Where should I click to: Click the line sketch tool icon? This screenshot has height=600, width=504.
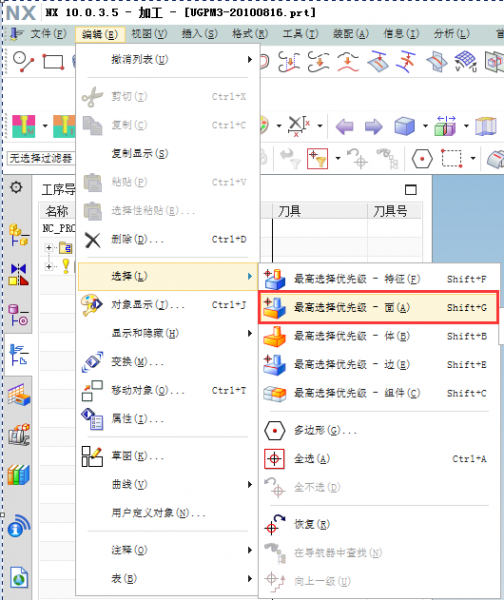23,62
